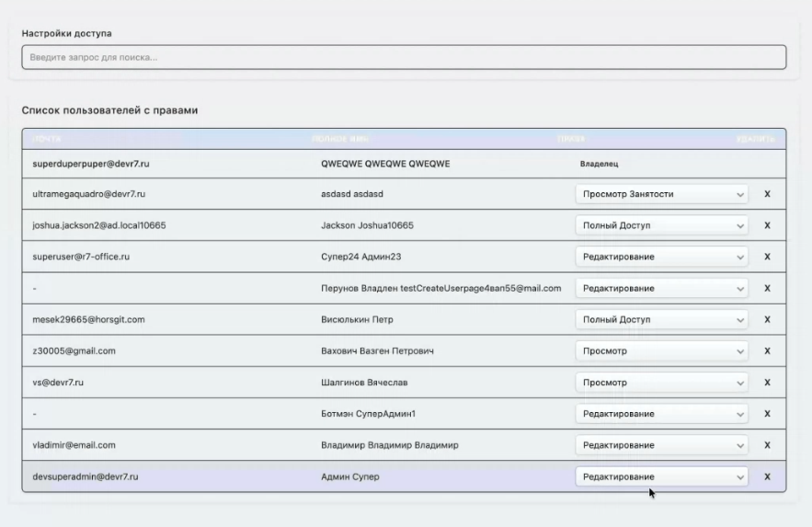The width and height of the screenshot is (812, 527).
Task: Open the Просмотр Занятости rights dropdown
Action: [x=661, y=194]
